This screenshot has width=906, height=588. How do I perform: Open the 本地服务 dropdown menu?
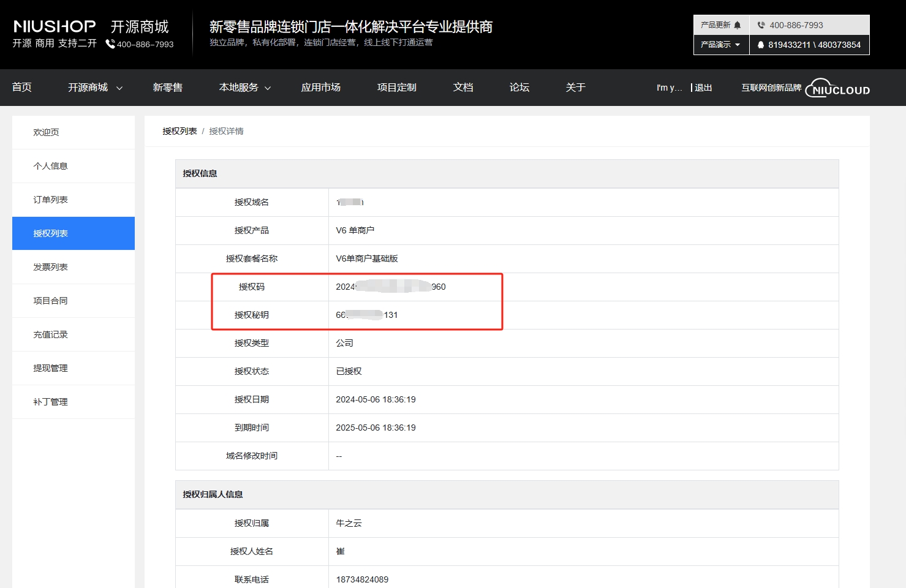click(x=244, y=88)
